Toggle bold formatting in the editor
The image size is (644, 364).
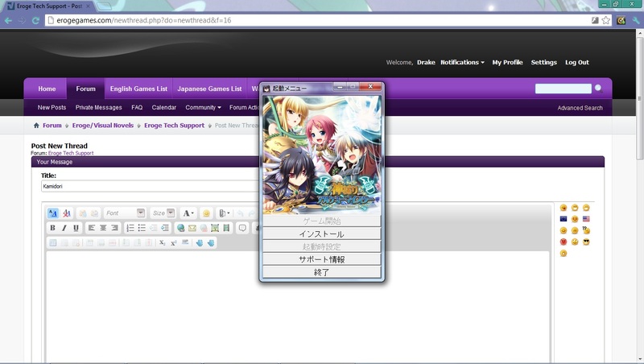[x=53, y=228]
